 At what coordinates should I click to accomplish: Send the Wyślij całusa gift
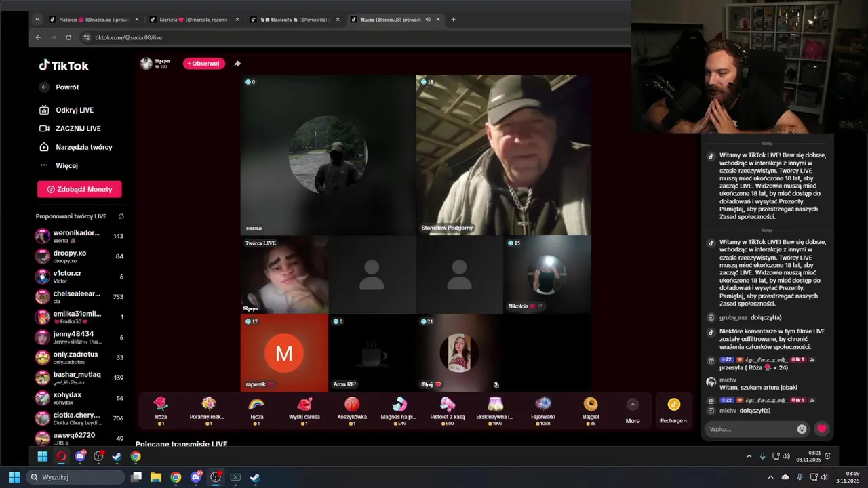tap(304, 411)
